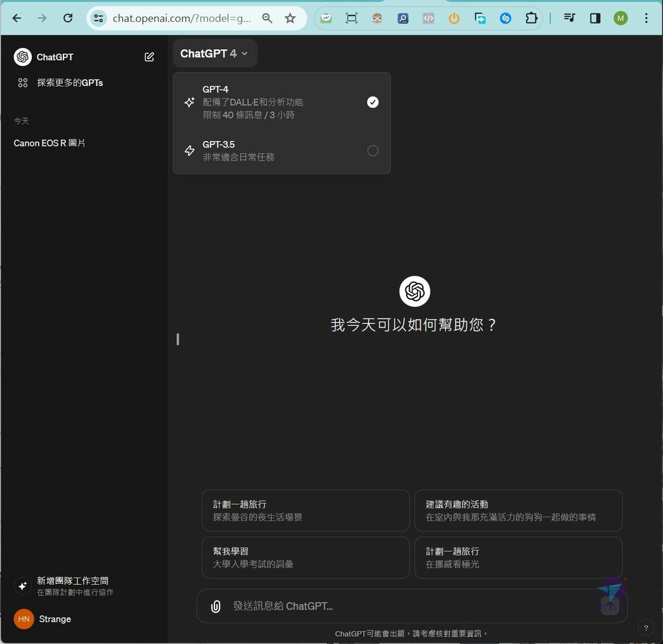Screen dimensions: 663x644
Task: Open the glasses face extension
Action: [377, 18]
